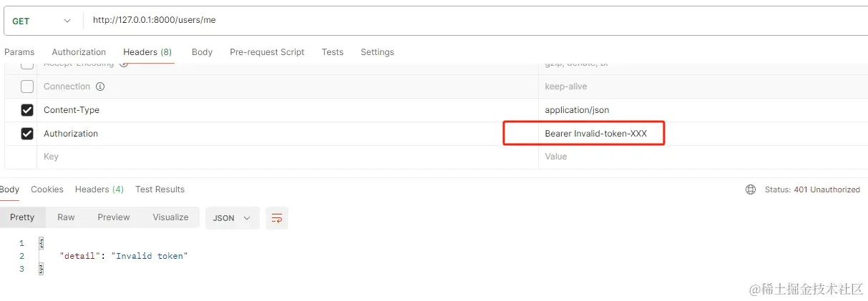Enable the Connection header checkbox

(x=27, y=87)
